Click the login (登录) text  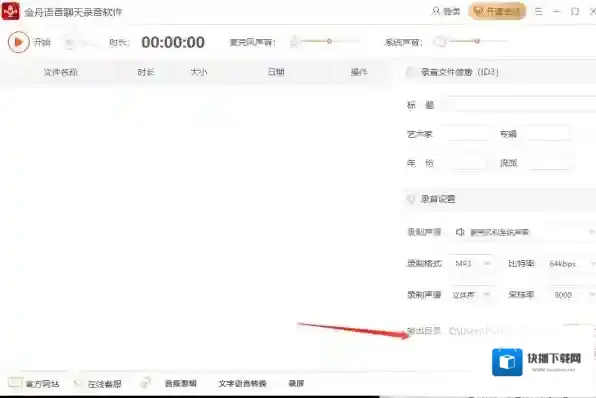click(452, 11)
